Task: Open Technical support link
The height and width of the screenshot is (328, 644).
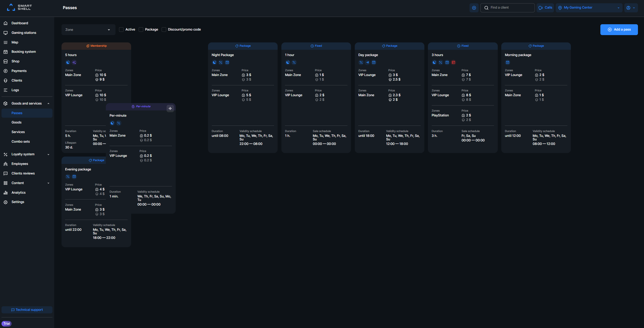Action: pyautogui.click(x=27, y=310)
